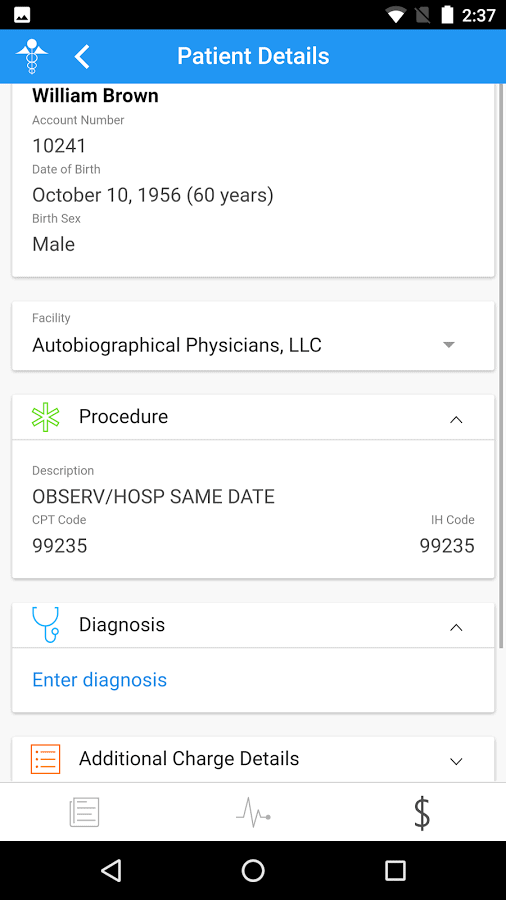Viewport: 506px width, 900px height.
Task: Open the Facility dropdown arrow
Action: tap(449, 345)
